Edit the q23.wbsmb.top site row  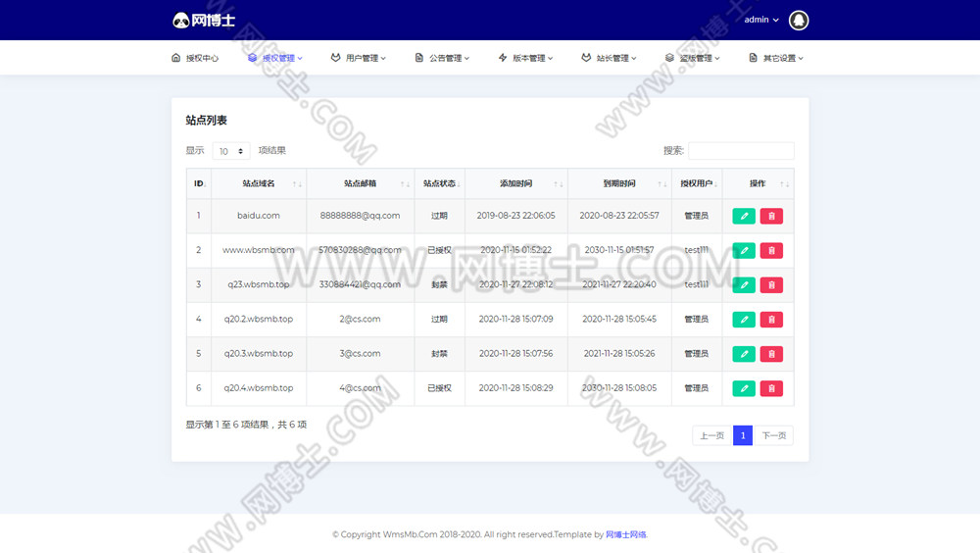(x=744, y=284)
